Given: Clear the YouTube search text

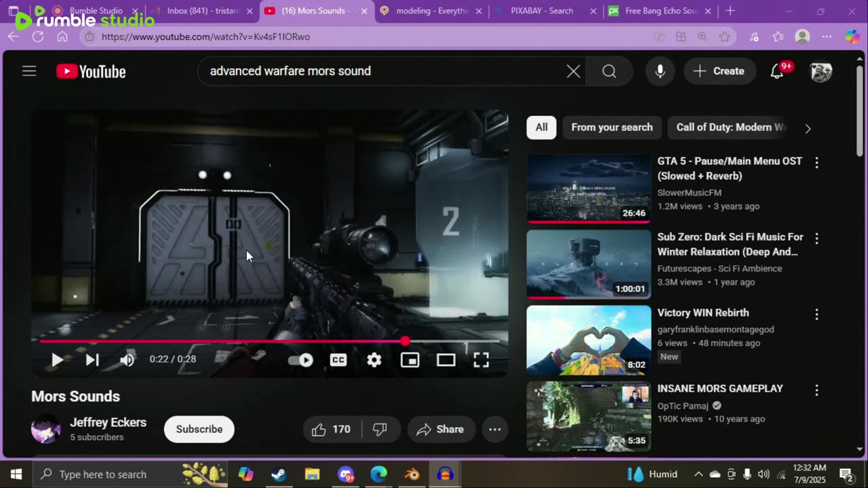Looking at the screenshot, I should click(x=573, y=71).
